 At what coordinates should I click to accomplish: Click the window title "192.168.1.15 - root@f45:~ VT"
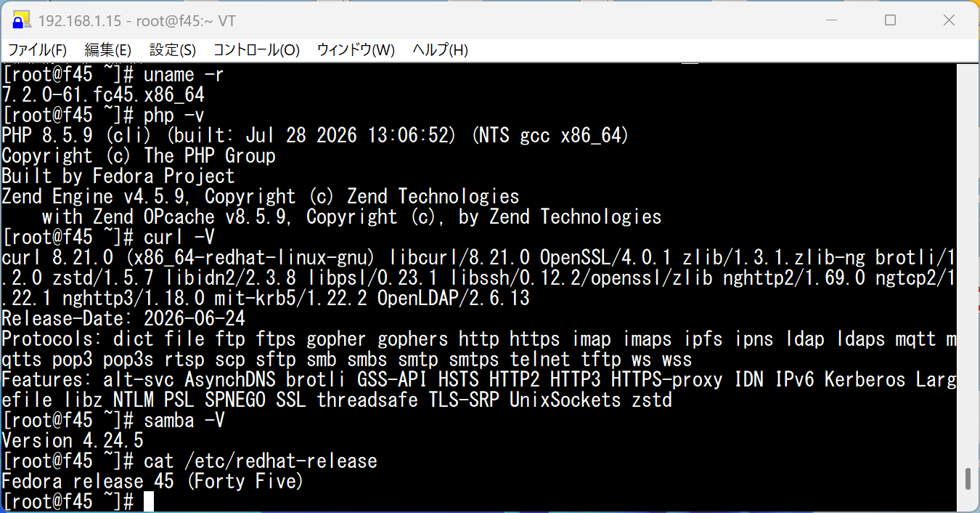pyautogui.click(x=136, y=21)
